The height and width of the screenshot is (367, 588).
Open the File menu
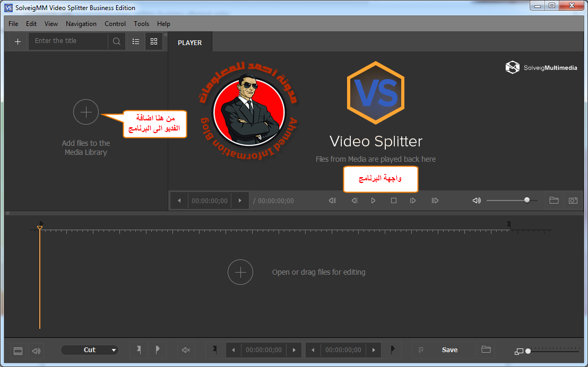pyautogui.click(x=13, y=24)
